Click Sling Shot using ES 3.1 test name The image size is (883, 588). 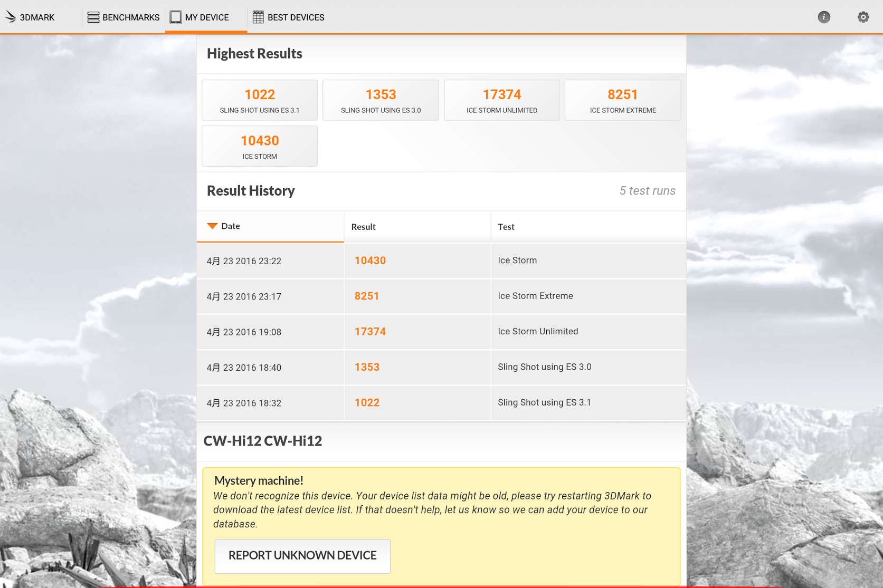pos(544,402)
